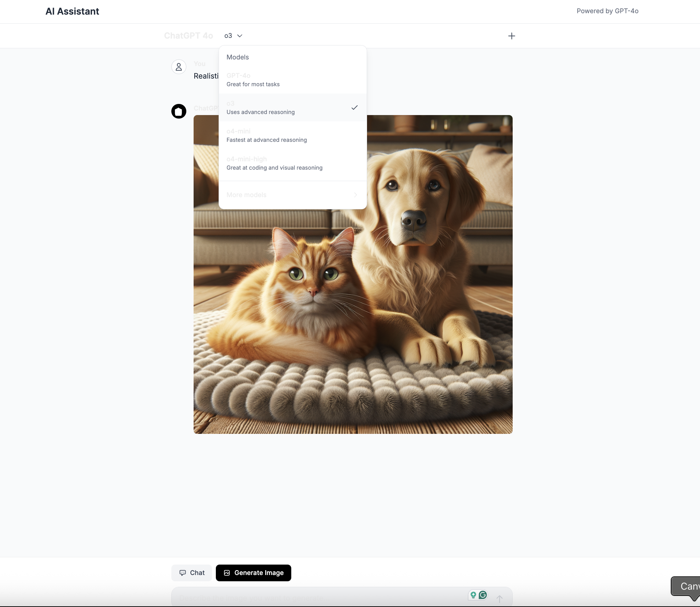The height and width of the screenshot is (607, 700).
Task: Switch to Chat mode
Action: (x=192, y=573)
